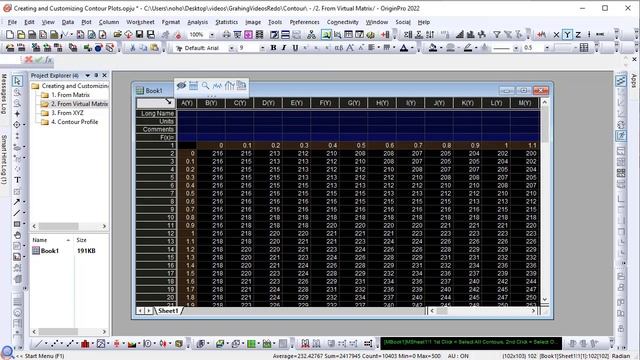Expand the Line plot type dropdown arrow
The width and height of the screenshot is (640, 360).
(x=46, y=344)
